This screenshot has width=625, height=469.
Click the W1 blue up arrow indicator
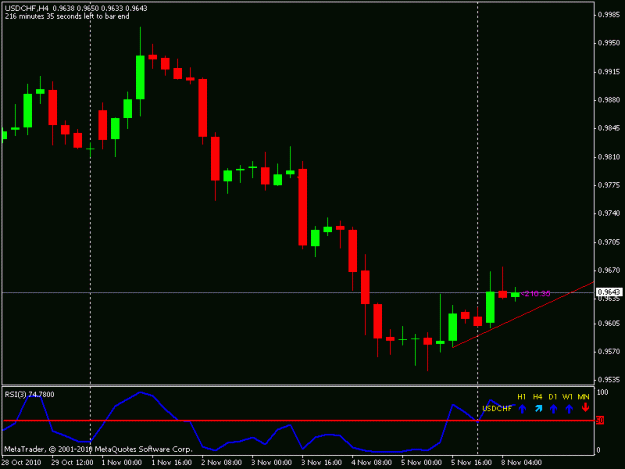(x=569, y=408)
